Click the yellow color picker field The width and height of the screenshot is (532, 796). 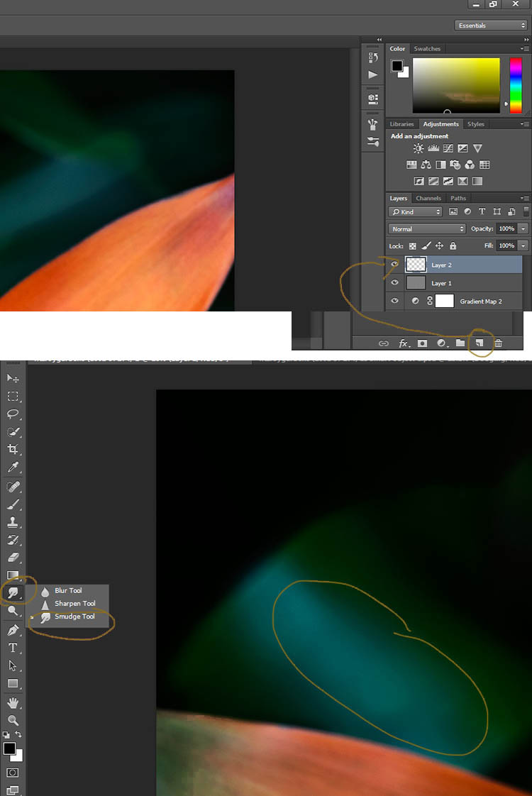(x=456, y=84)
